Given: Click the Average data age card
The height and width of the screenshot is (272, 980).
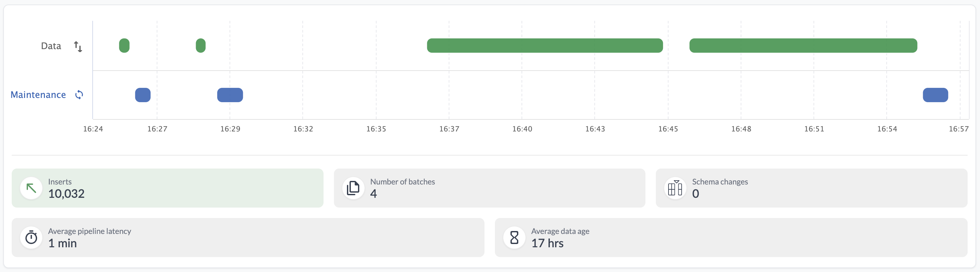Looking at the screenshot, I should pos(730,238).
